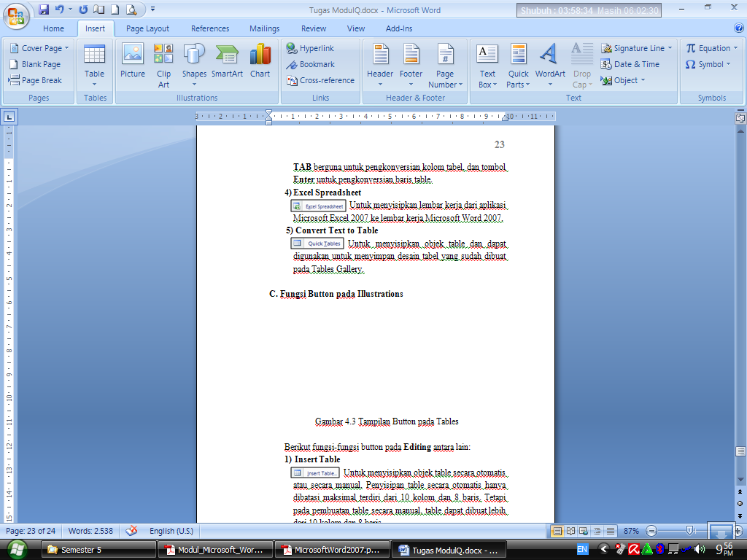Viewport: 747px width, 560px height.
Task: Add a Bookmark
Action: (x=310, y=64)
